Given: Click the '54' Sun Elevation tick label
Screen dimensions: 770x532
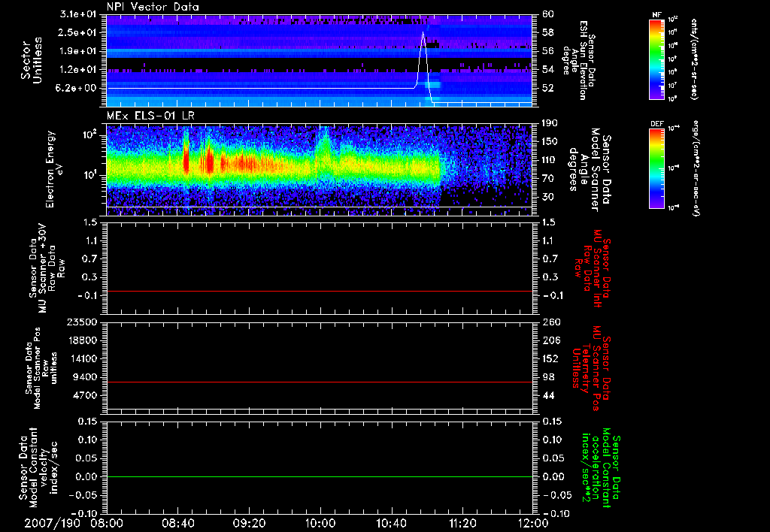Looking at the screenshot, I should pos(548,70).
